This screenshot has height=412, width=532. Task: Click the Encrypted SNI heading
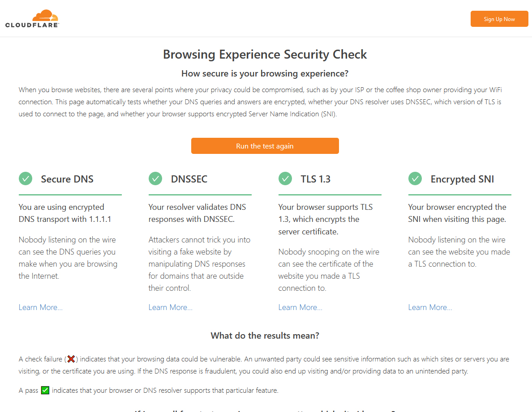pos(462,179)
